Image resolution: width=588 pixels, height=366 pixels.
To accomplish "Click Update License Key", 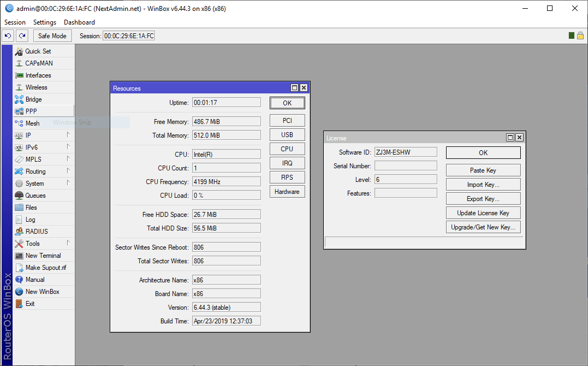I will [483, 212].
